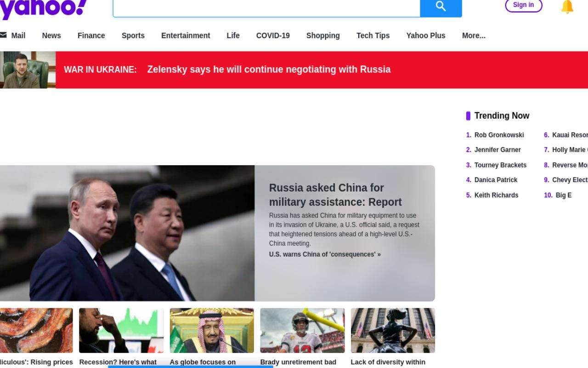Open Yahoo Plus in the navigation
The image size is (588, 368).
tap(426, 35)
